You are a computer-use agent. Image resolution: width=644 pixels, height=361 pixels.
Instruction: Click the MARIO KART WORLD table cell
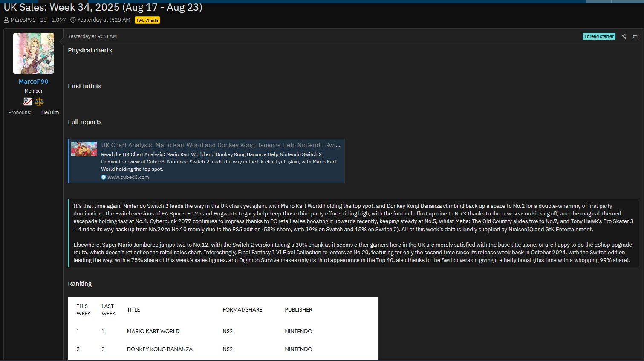(153, 332)
